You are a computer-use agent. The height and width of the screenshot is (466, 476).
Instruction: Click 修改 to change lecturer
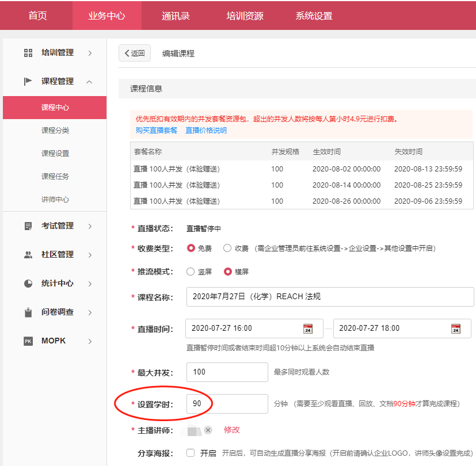point(232,430)
